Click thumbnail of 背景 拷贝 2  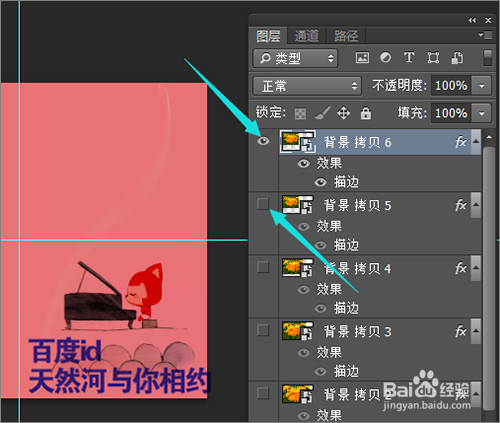pyautogui.click(x=298, y=394)
